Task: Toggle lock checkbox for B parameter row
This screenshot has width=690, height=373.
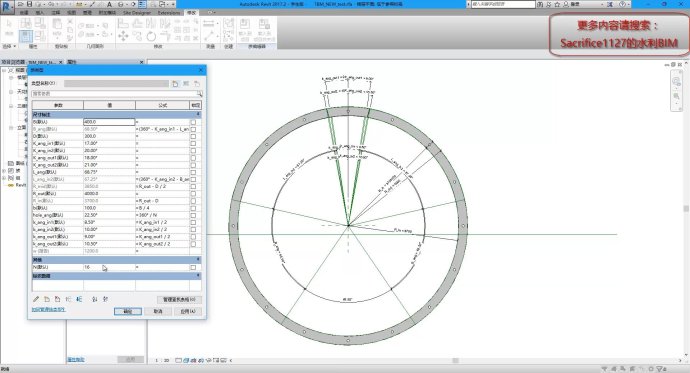Action: click(x=193, y=122)
